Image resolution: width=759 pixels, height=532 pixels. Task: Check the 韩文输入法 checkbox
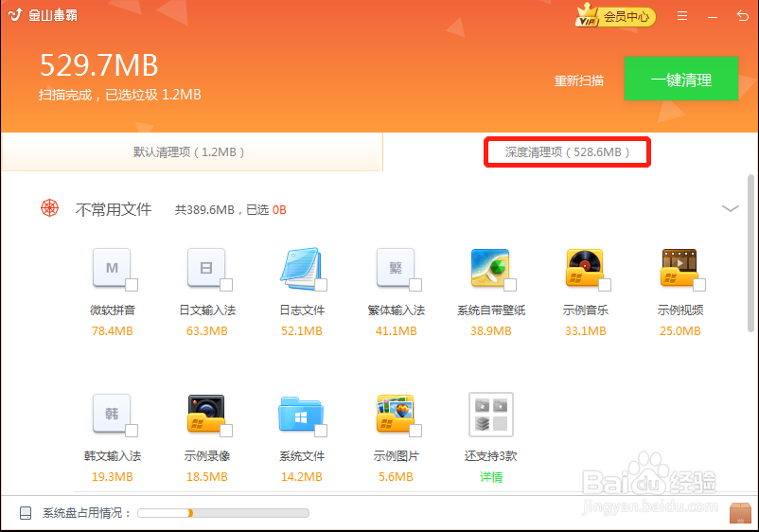[x=132, y=431]
